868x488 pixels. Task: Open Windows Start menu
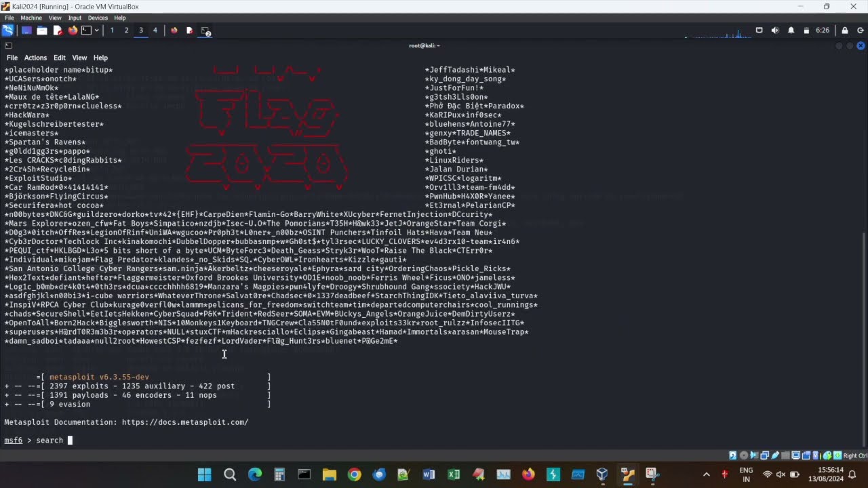(x=204, y=474)
